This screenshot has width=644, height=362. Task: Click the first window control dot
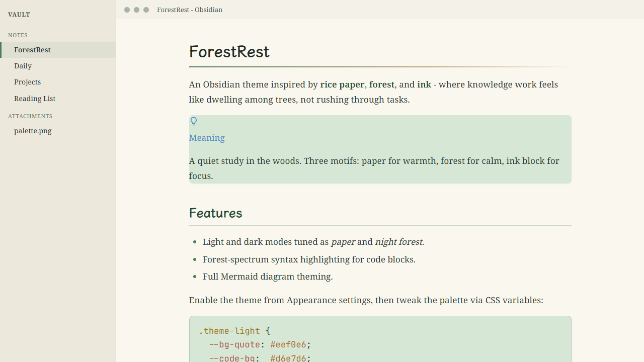[127, 10]
